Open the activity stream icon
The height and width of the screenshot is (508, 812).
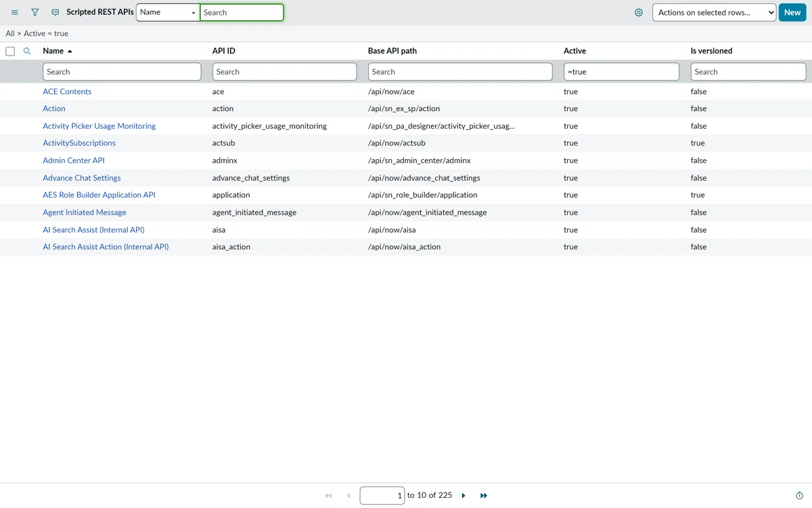click(x=55, y=12)
